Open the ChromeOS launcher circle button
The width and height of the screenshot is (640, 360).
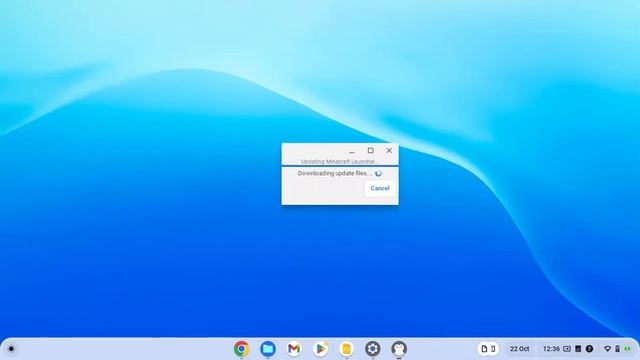coord(11,349)
